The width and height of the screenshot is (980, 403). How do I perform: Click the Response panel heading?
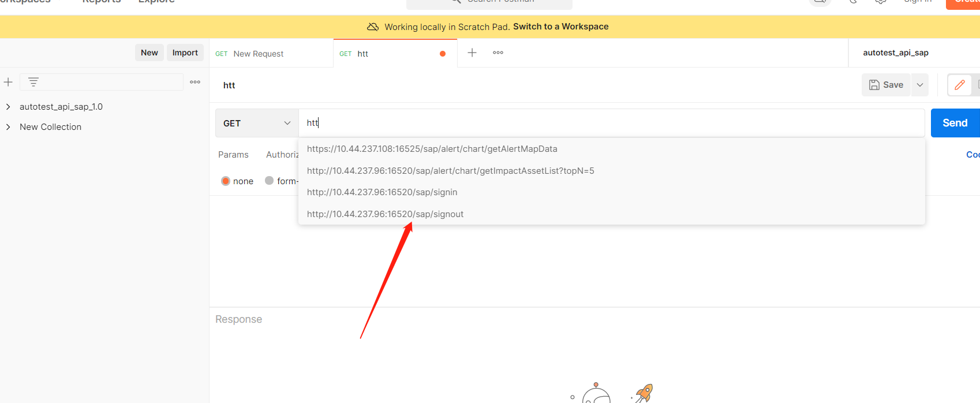pyautogui.click(x=238, y=319)
